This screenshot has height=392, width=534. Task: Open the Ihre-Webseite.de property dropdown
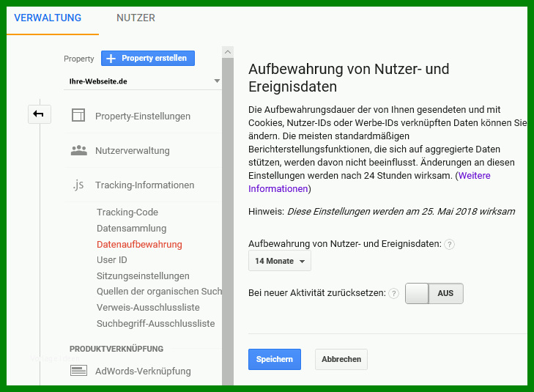pyautogui.click(x=142, y=81)
